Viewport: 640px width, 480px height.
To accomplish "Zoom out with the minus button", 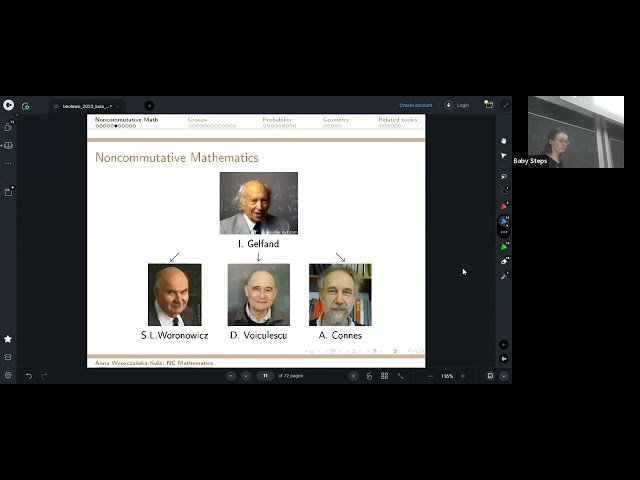I will pyautogui.click(x=430, y=376).
